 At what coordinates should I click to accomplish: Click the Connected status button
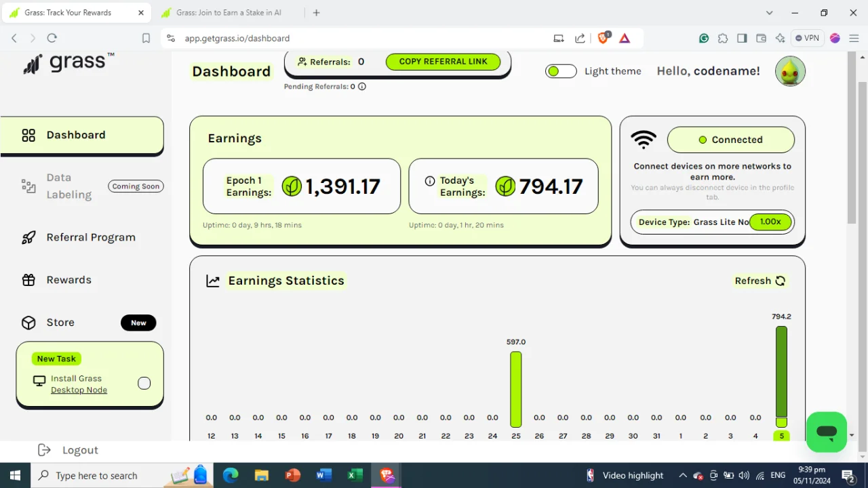point(730,140)
